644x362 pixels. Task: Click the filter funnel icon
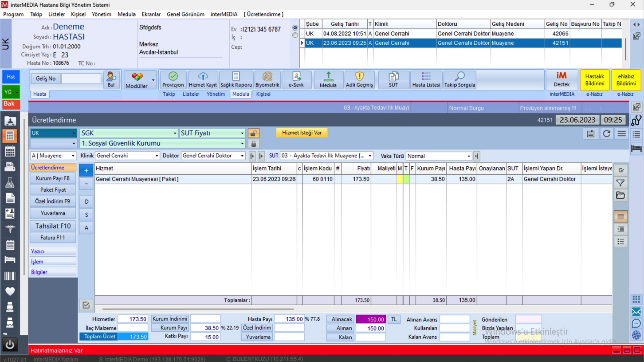click(620, 183)
